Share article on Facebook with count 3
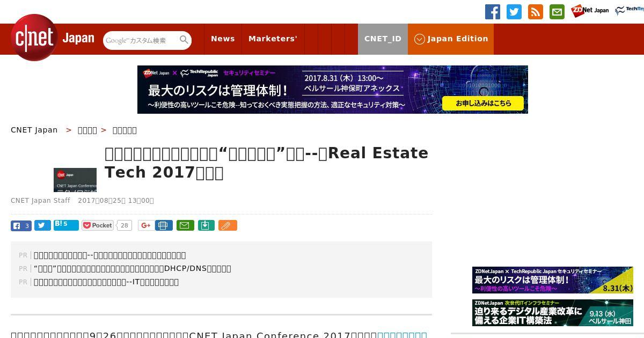 [x=21, y=225]
